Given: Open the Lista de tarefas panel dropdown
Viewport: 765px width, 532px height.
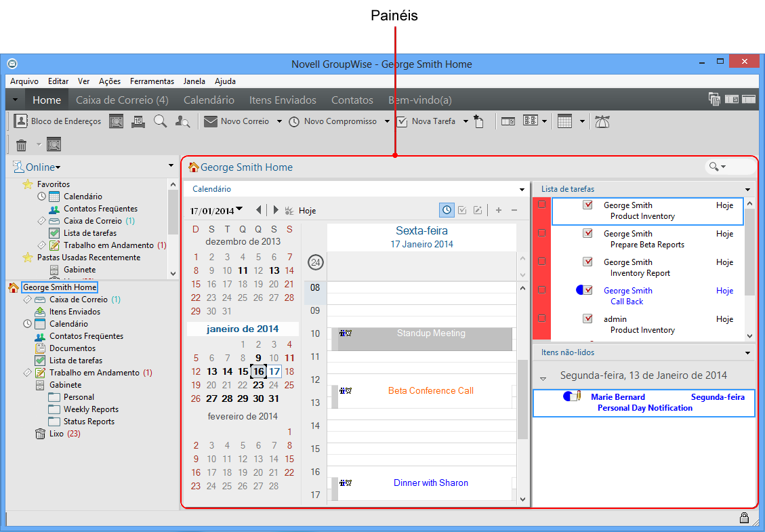Looking at the screenshot, I should coord(747,189).
